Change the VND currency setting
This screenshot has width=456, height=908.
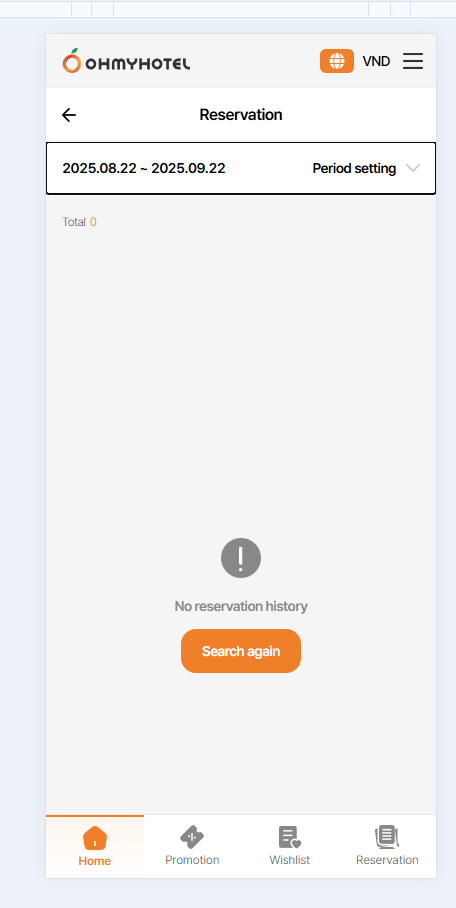376,61
